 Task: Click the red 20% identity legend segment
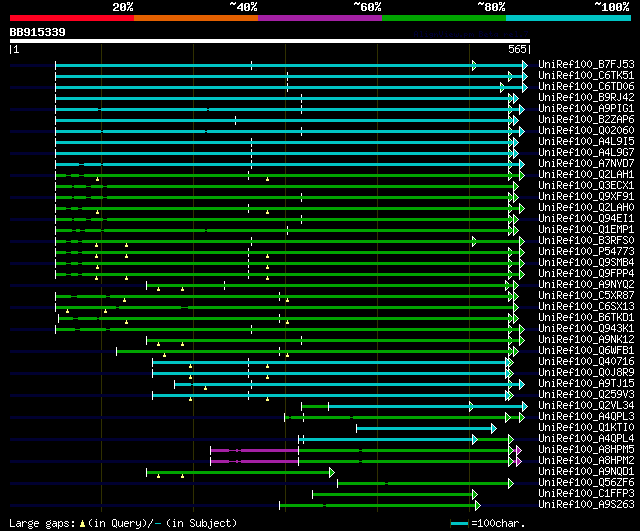click(72, 18)
